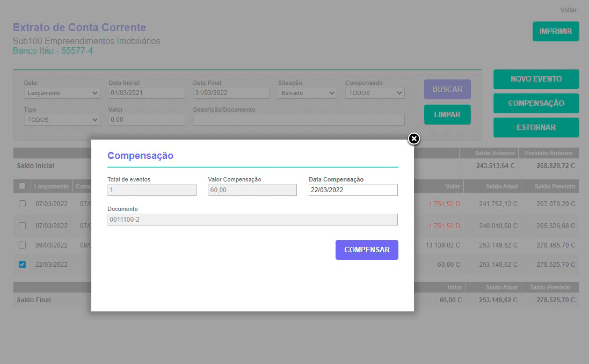Screen dimensions: 589x364
Task: Click the BUSCAR button
Action: click(447, 89)
